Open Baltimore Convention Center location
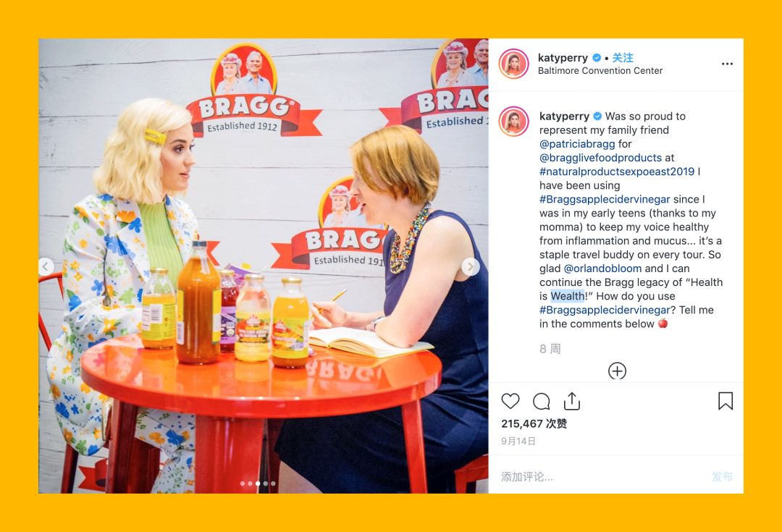 (x=600, y=71)
